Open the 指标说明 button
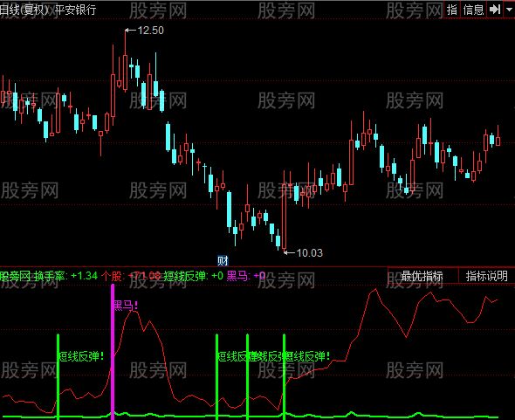 (486, 276)
